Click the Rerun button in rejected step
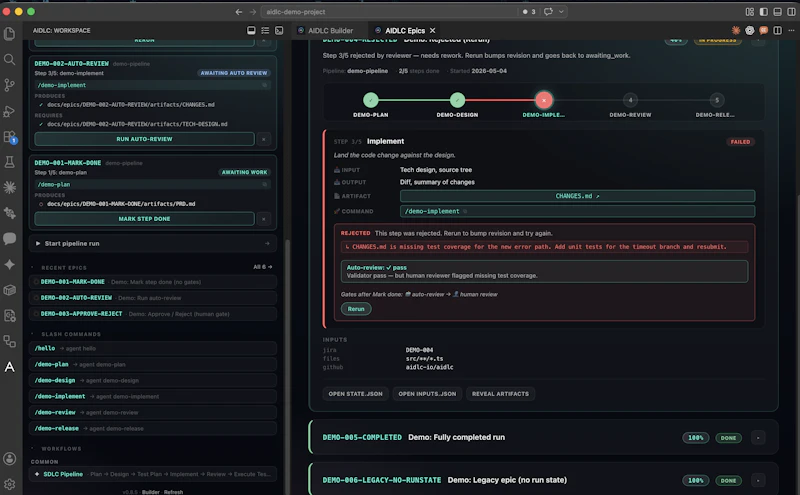 356,309
